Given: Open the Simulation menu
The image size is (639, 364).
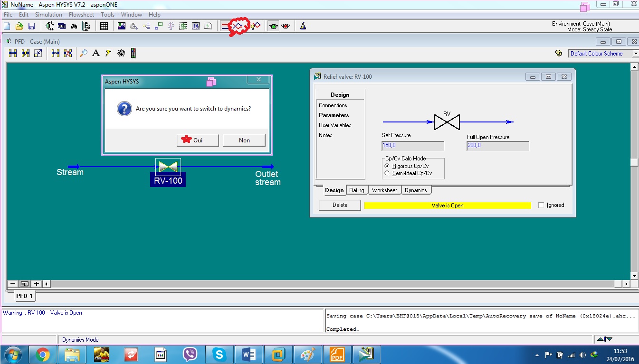Looking at the screenshot, I should click(x=48, y=15).
